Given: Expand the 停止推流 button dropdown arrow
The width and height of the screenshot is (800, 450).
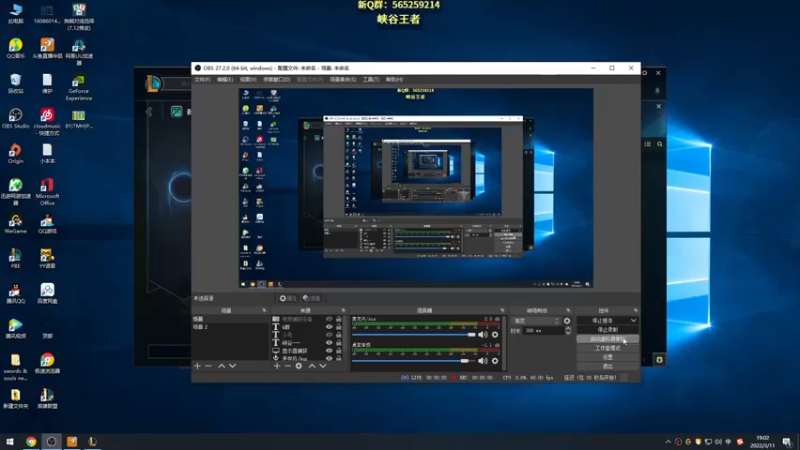Looking at the screenshot, I should 633,320.
